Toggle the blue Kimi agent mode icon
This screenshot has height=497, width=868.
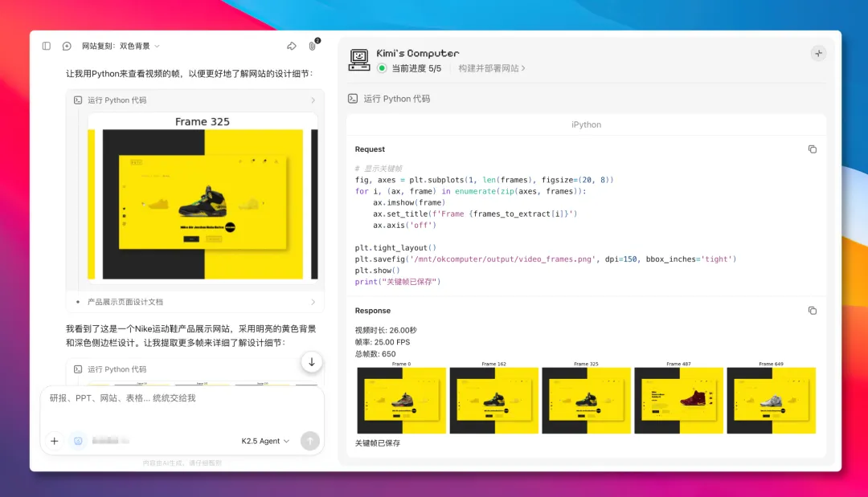tap(78, 441)
